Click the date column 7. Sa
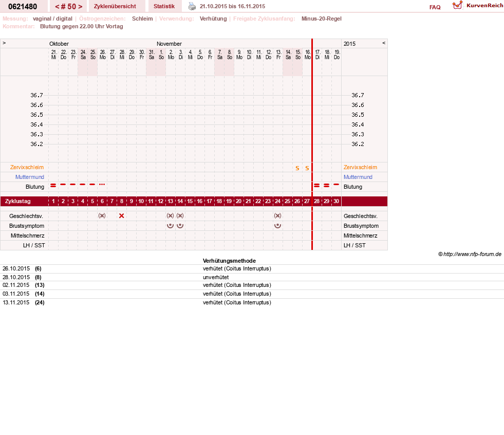This screenshot has width=504, height=435. pos(219,55)
